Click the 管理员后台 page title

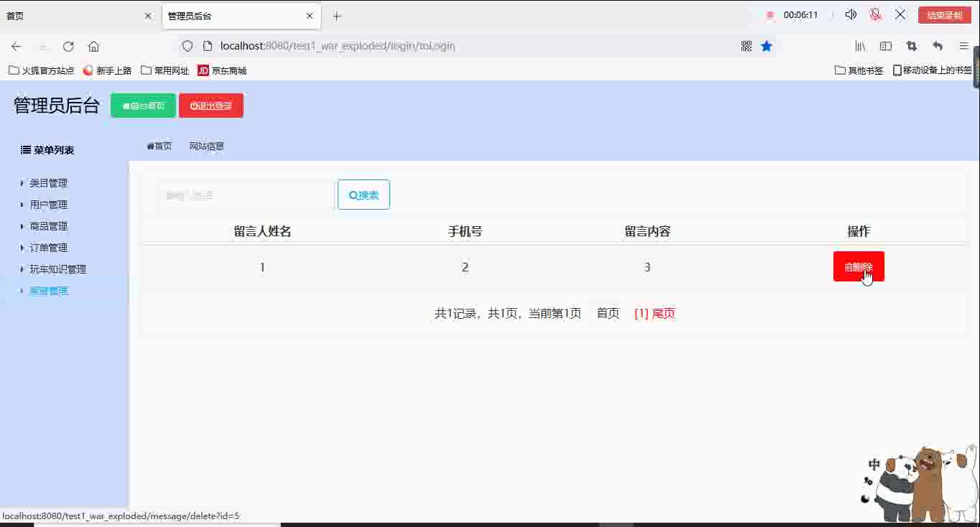(57, 106)
